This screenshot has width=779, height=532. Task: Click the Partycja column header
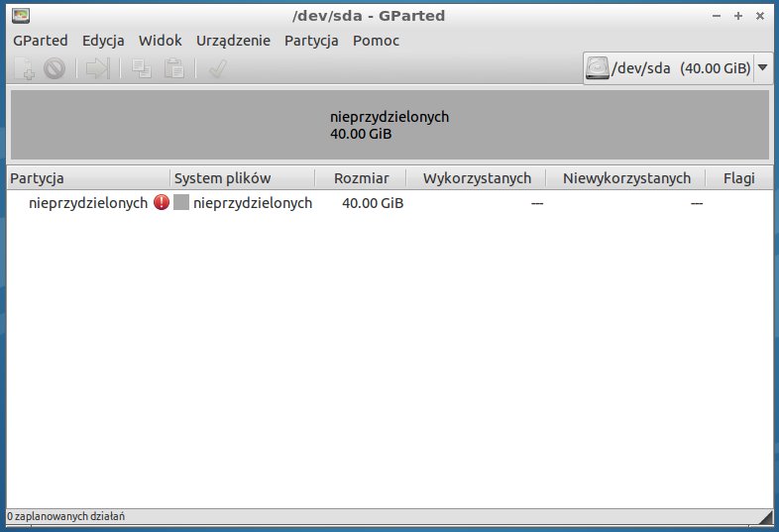(x=88, y=178)
